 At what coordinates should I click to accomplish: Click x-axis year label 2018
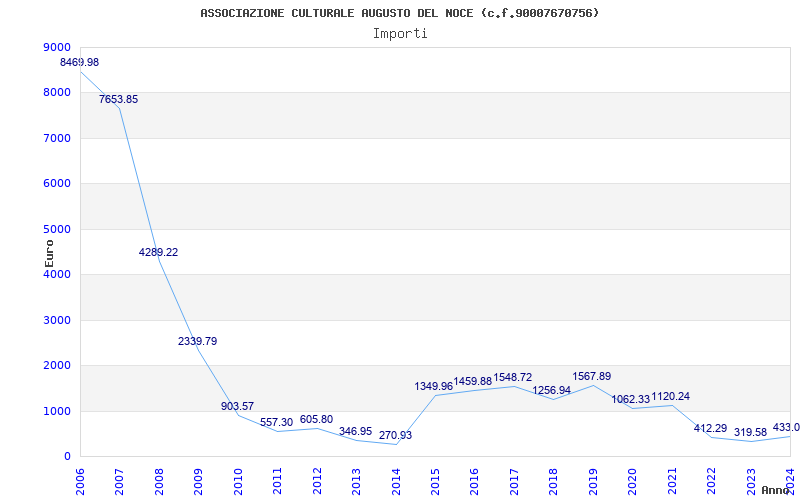point(554,480)
